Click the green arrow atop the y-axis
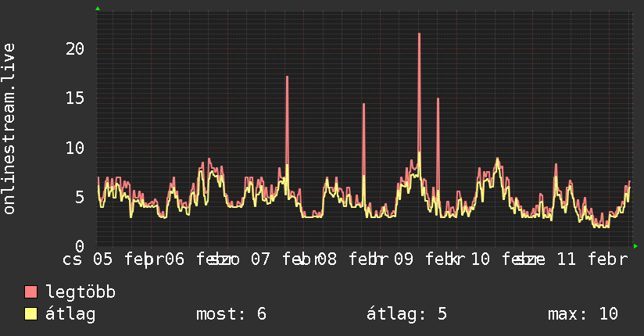The image size is (644, 336). [x=98, y=9]
